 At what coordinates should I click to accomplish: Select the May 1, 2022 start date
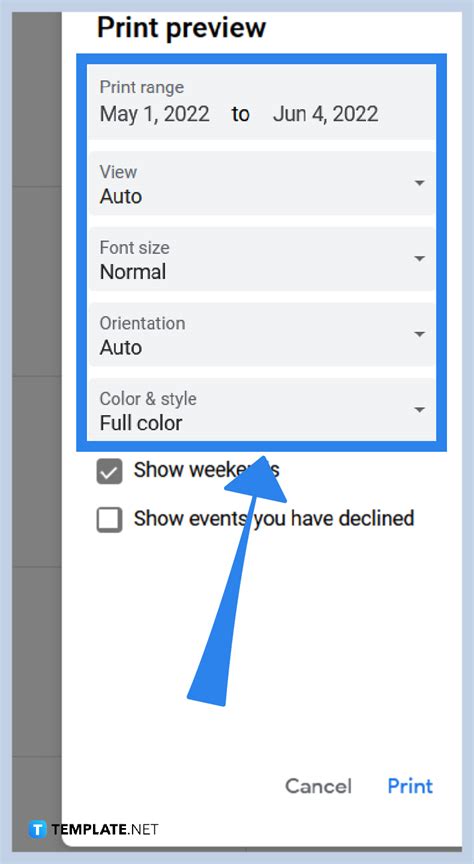click(x=154, y=114)
